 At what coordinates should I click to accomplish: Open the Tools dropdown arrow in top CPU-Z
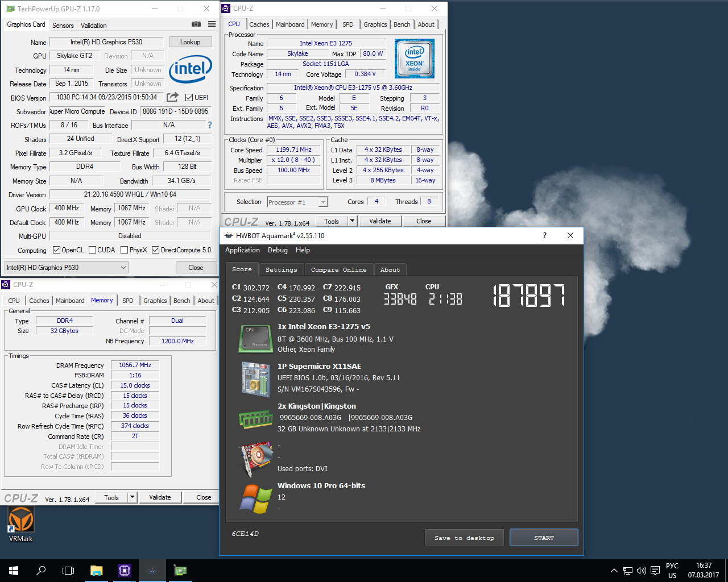tap(352, 221)
